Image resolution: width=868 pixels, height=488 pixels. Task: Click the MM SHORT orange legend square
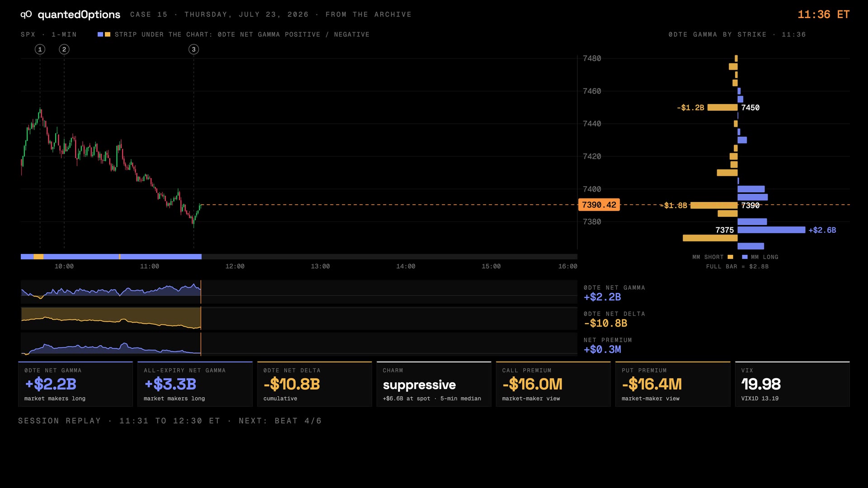click(730, 257)
